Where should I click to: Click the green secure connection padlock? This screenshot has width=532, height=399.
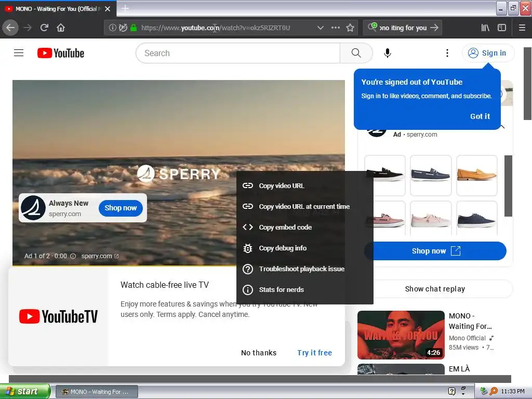point(134,28)
